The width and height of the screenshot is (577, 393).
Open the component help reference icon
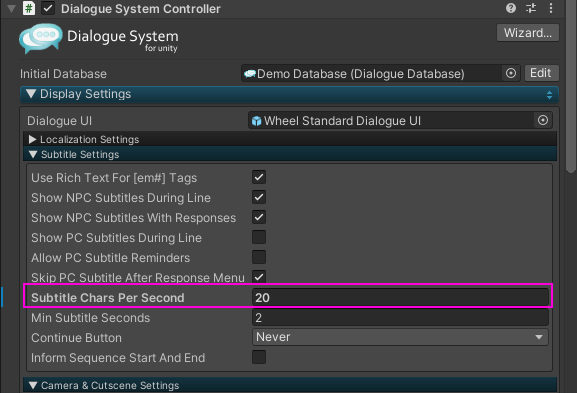point(511,8)
